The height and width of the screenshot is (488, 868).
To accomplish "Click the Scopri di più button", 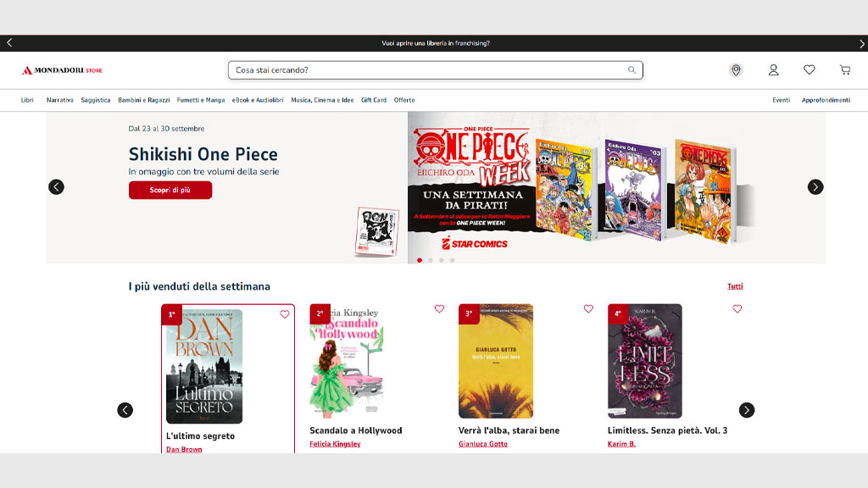I will point(170,191).
